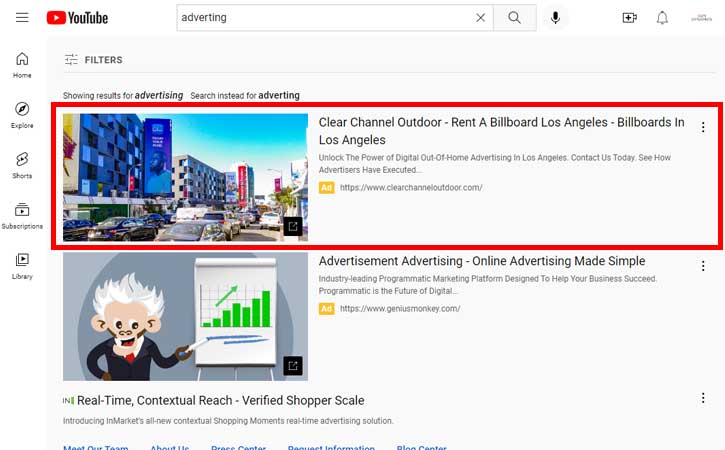Click 'Real-Time, Contextual Reach' ad title
725x450 pixels.
[x=221, y=401]
